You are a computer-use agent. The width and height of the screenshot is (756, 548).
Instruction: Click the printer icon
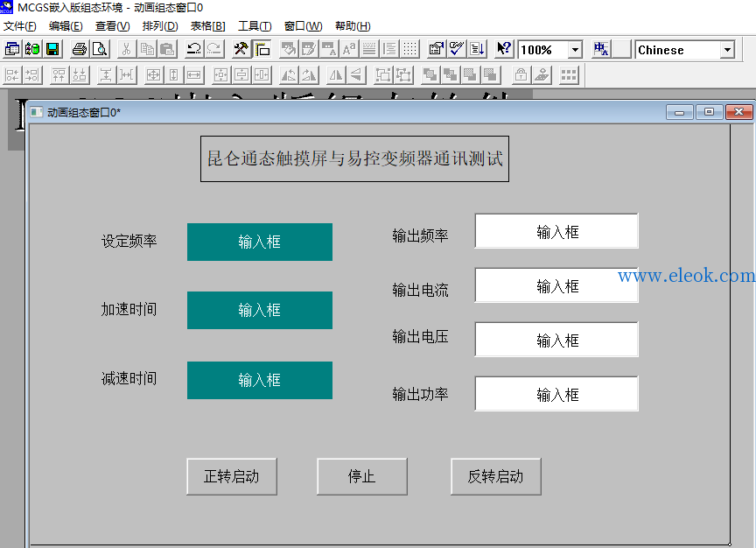click(80, 49)
